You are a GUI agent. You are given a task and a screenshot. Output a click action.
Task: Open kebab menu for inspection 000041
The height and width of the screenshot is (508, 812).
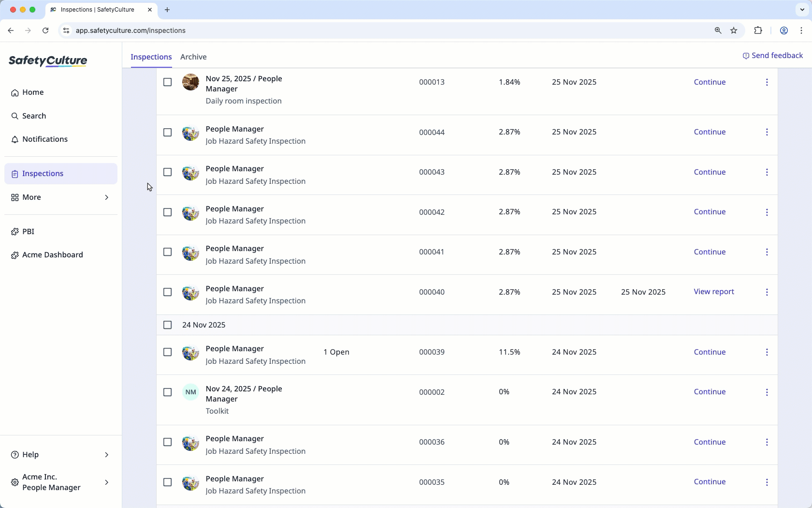[x=767, y=252]
